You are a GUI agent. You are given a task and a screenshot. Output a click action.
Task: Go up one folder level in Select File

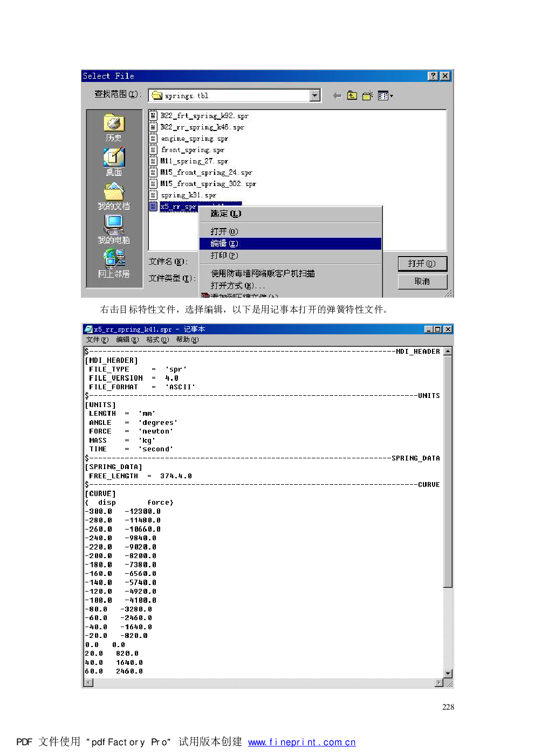click(352, 95)
